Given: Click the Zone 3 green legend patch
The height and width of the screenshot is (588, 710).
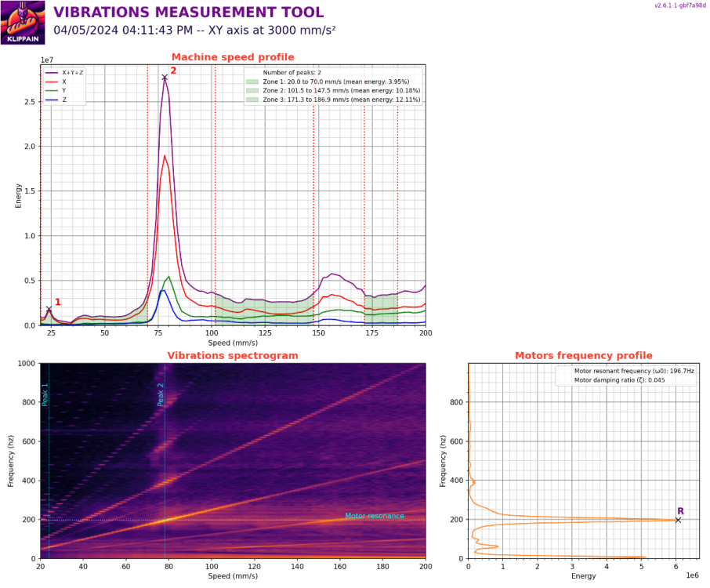Looking at the screenshot, I should (x=252, y=100).
